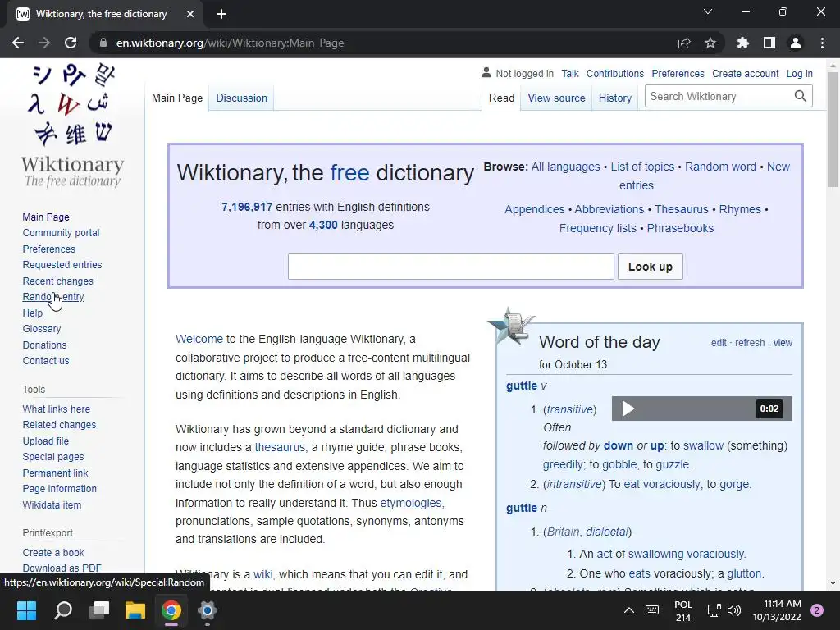Image resolution: width=840 pixels, height=630 pixels.
Task: Open the Random entry sidebar link
Action: point(53,297)
